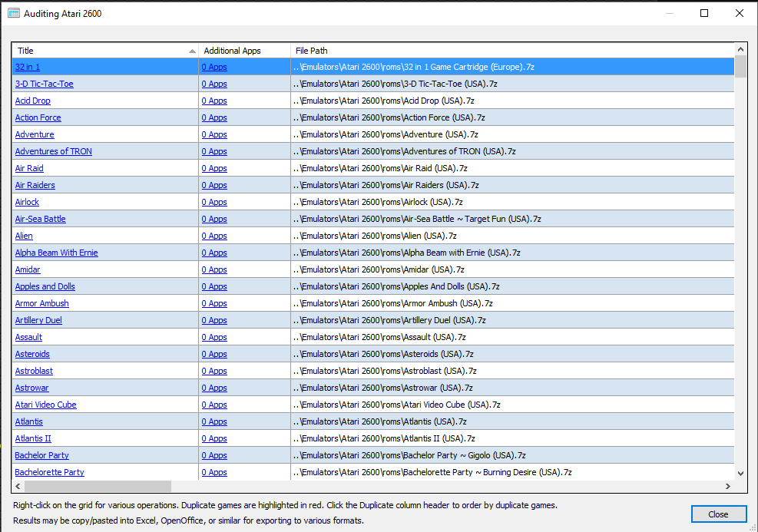Click 0 Apps in the Bachelorette Party row

pyautogui.click(x=214, y=473)
